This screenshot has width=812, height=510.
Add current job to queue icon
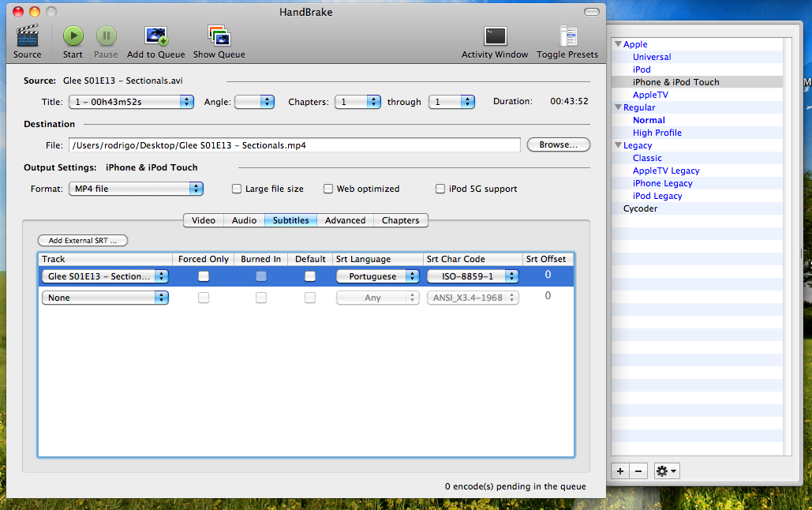pos(156,36)
